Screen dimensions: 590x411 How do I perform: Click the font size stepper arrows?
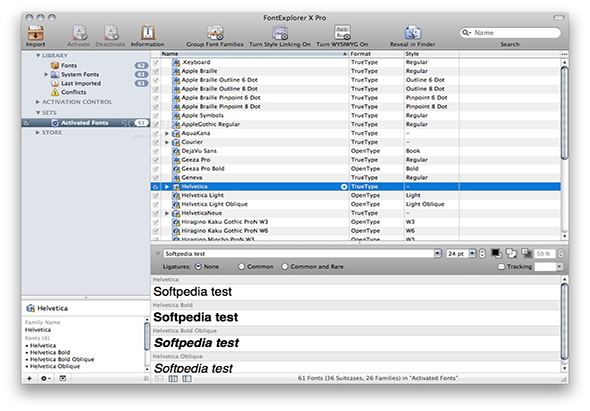482,254
